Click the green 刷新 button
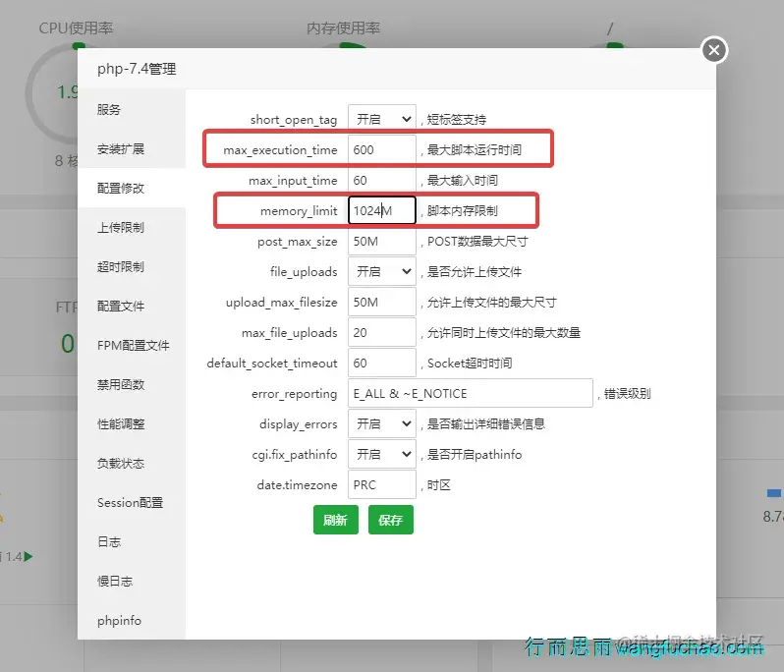 (335, 520)
